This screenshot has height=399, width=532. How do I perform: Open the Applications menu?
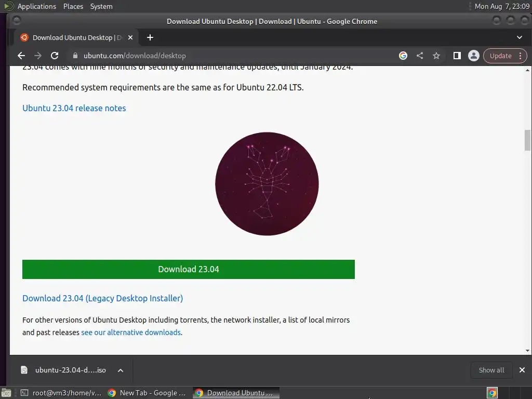37,6
